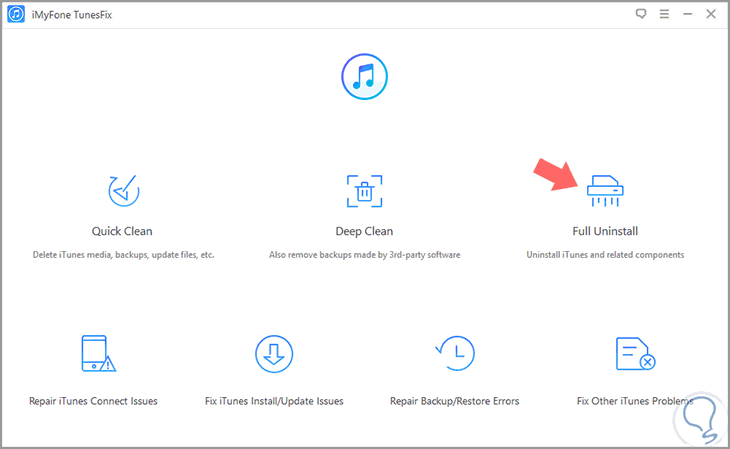This screenshot has height=449, width=730.
Task: Click 'Uninstall iTunes and related components' text
Action: (x=605, y=255)
